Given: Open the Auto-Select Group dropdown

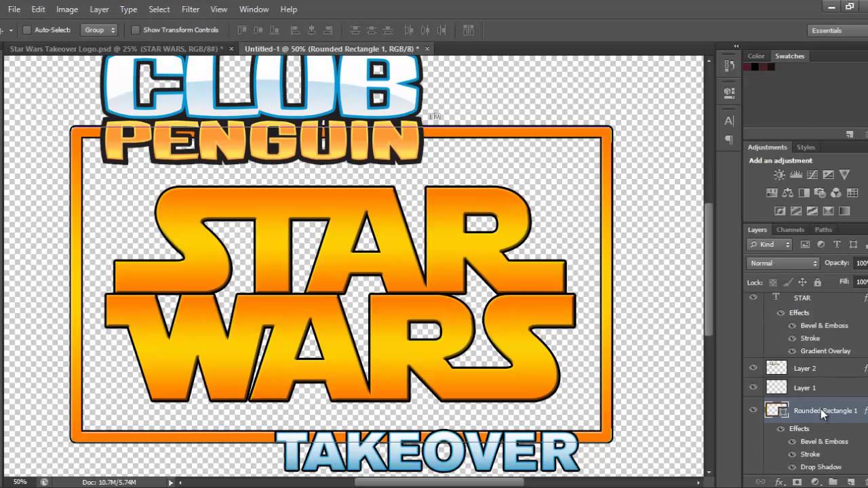Looking at the screenshot, I should pyautogui.click(x=99, y=30).
